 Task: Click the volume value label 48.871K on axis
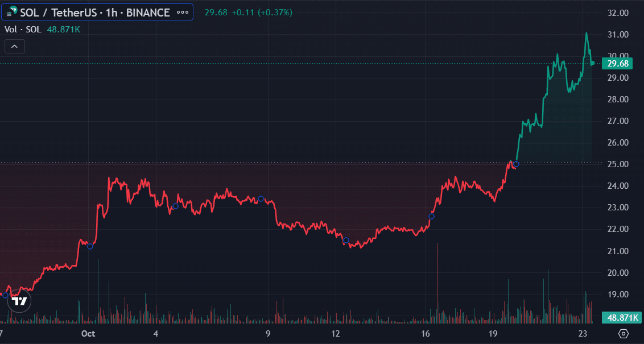pos(622,317)
